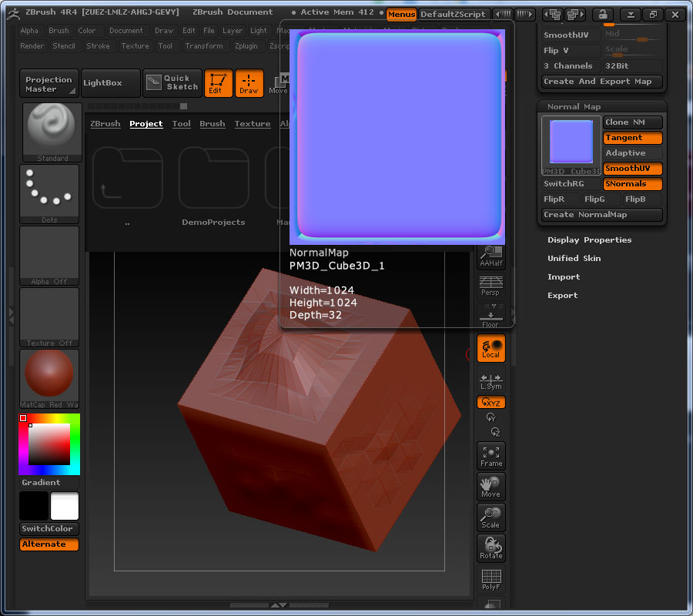Screen dimensions: 693x616
Task: Collapse the left tray divider arrows
Action: pyautogui.click(x=12, y=316)
